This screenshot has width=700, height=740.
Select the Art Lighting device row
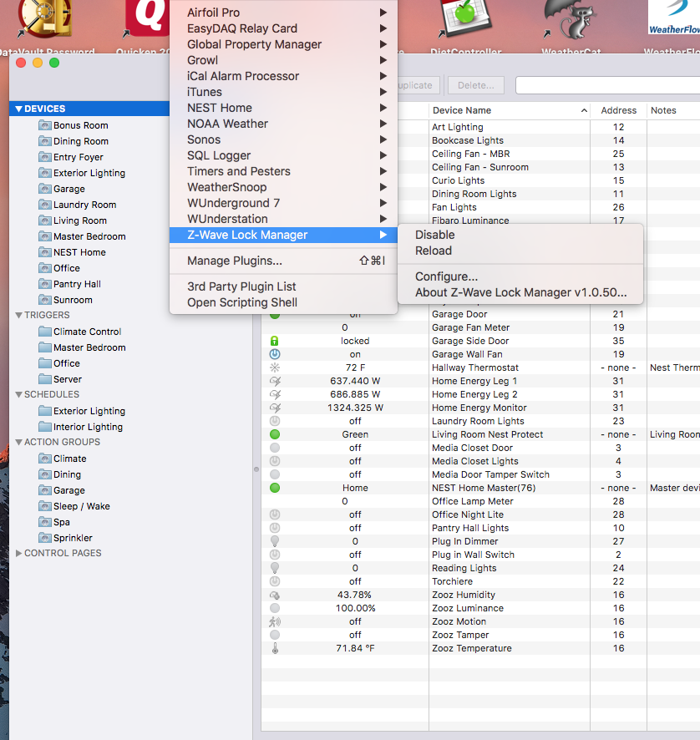pyautogui.click(x=480, y=127)
